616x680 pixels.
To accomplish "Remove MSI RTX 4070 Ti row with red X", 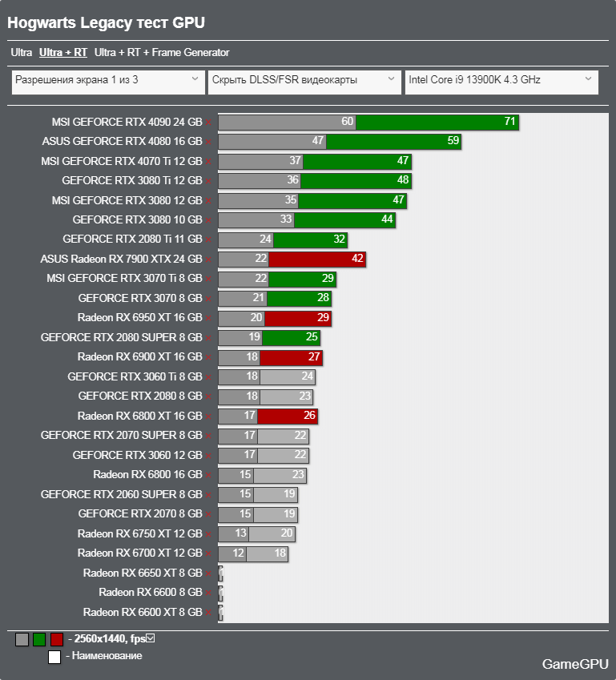I will click(x=208, y=162).
